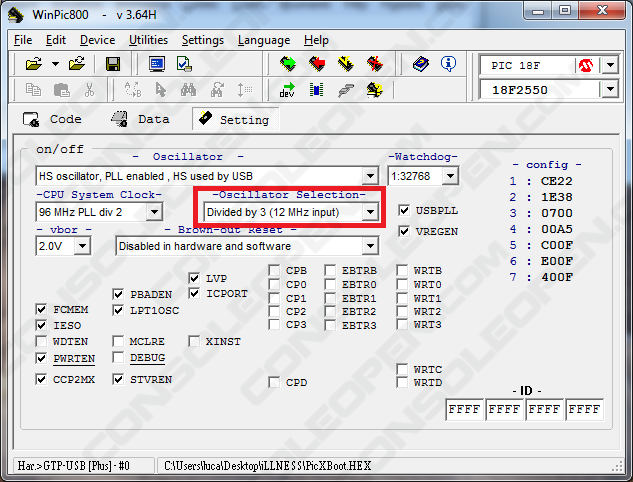Toggle the LVP checkbox
The height and width of the screenshot is (482, 633).
(x=194, y=278)
